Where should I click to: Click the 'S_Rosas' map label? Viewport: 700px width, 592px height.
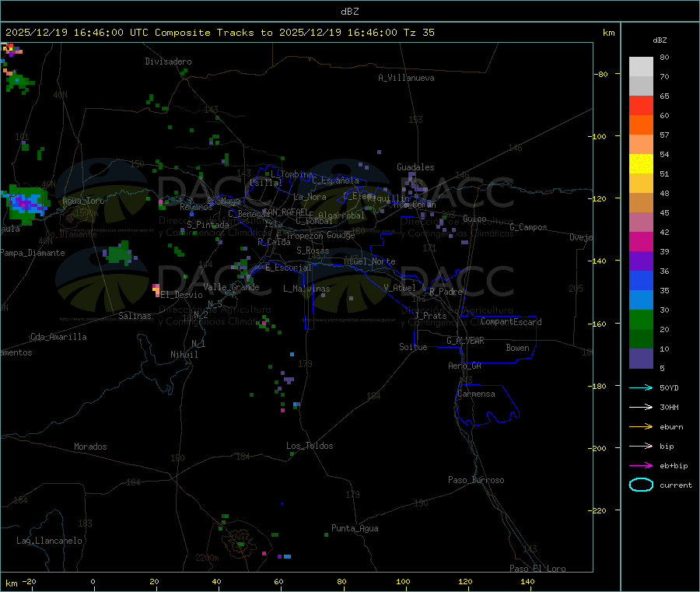[x=313, y=250]
